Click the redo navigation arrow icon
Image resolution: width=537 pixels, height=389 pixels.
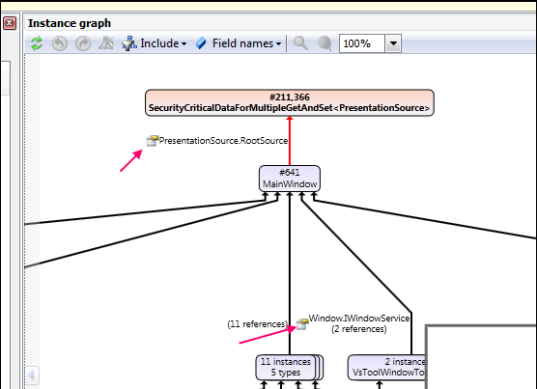tap(83, 43)
